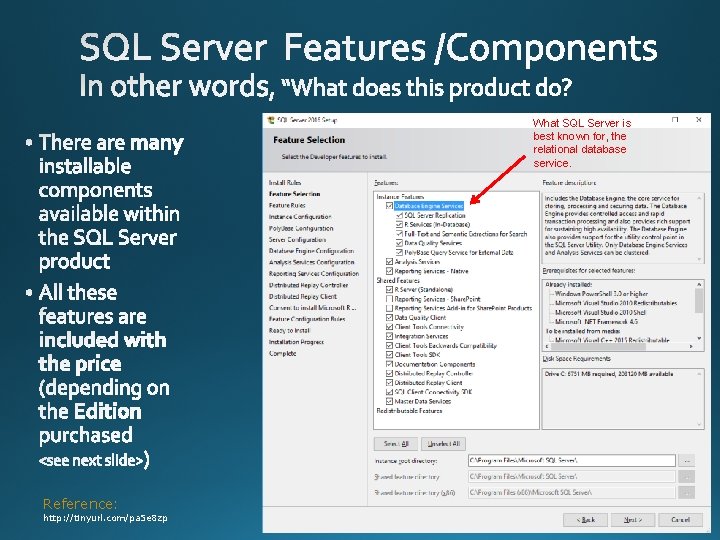Click the Instance root directory path field
Image resolution: width=720 pixels, height=540 pixels.
572,460
